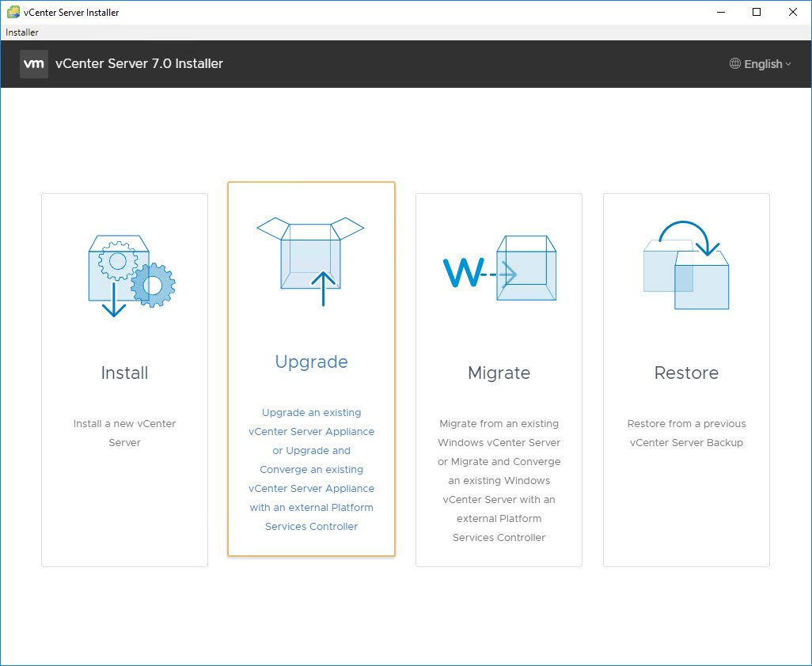Viewport: 812px width, 666px height.
Task: Click the Upgrade heading text
Action: point(311,361)
